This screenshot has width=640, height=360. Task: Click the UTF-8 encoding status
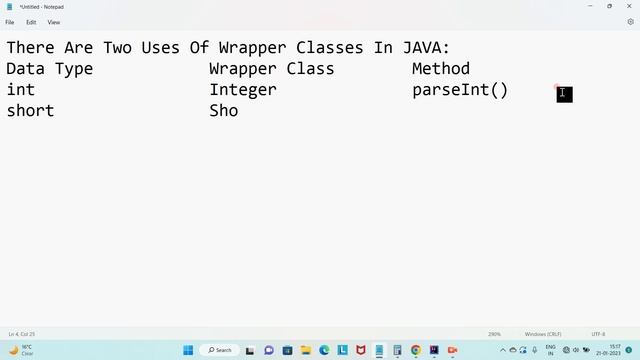(598, 334)
